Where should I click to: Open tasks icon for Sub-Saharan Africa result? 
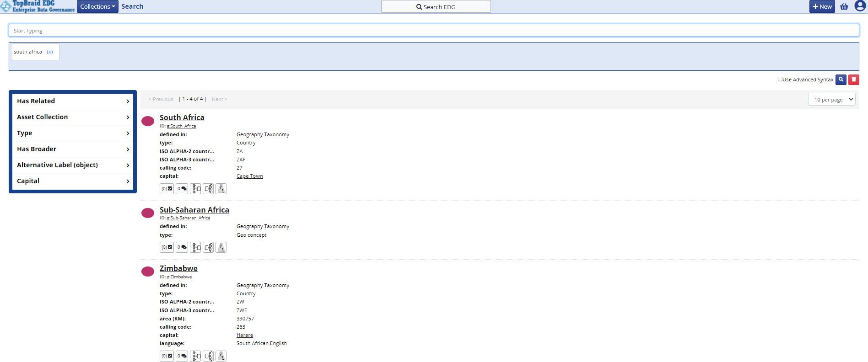(x=167, y=247)
